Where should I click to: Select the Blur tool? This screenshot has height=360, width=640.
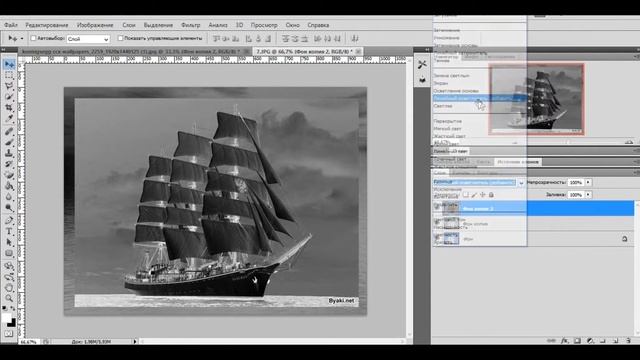pos(9,196)
